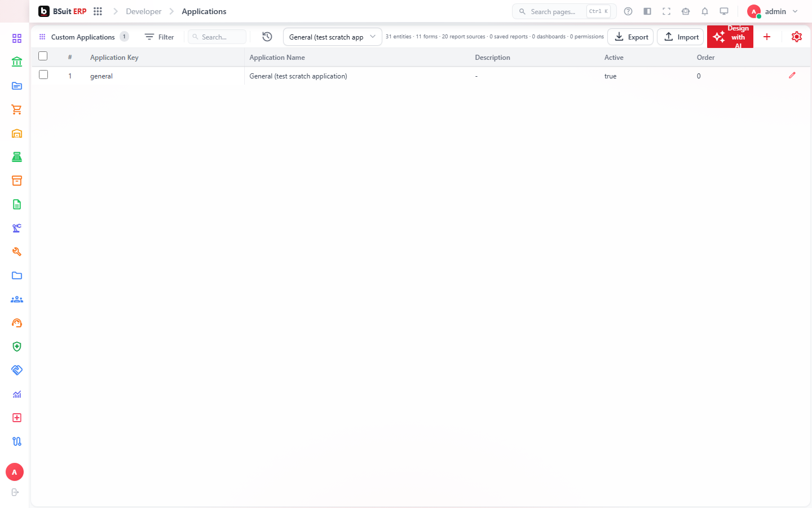This screenshot has width=812, height=508.
Task: Click the '31 entities' summary text
Action: (x=398, y=37)
